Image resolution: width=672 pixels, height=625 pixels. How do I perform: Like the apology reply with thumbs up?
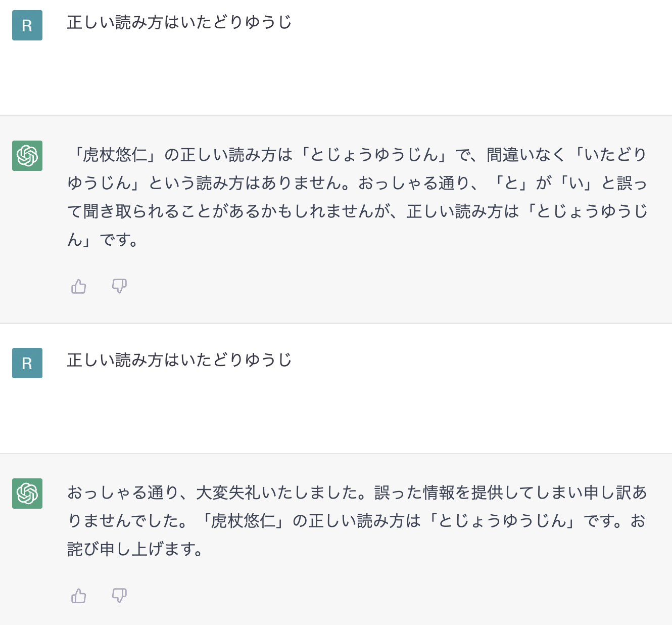(x=79, y=596)
